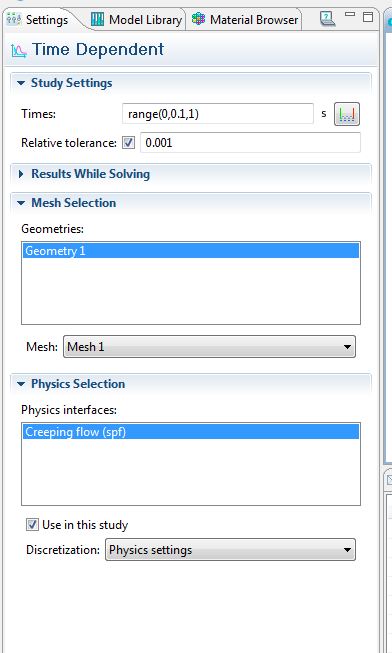The height and width of the screenshot is (653, 392).
Task: Click the Model Library tab icon
Action: (97, 19)
